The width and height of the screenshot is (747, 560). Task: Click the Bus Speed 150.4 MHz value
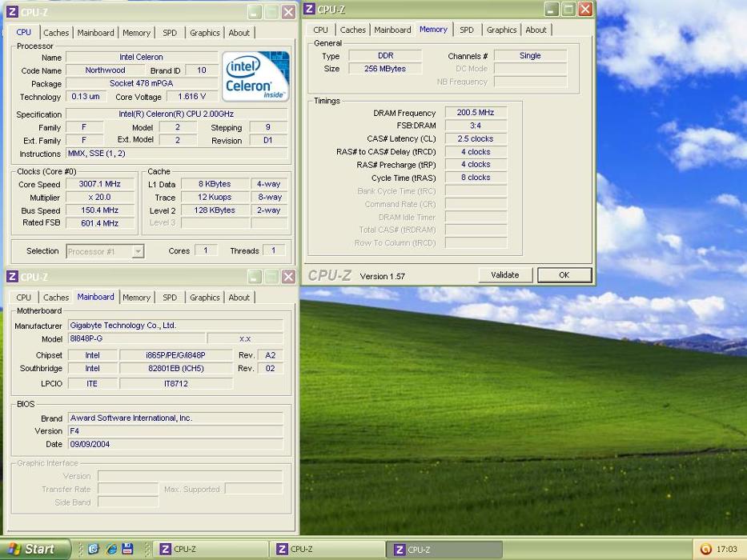pos(99,210)
